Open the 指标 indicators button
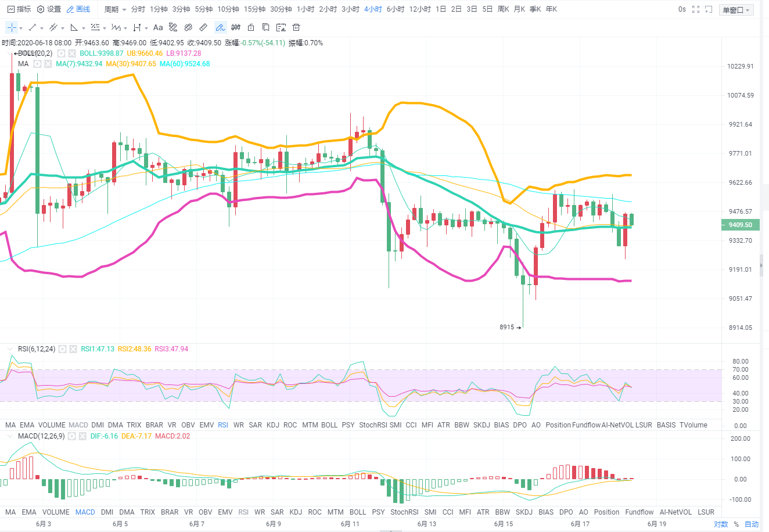The width and height of the screenshot is (769, 532). tap(19, 9)
